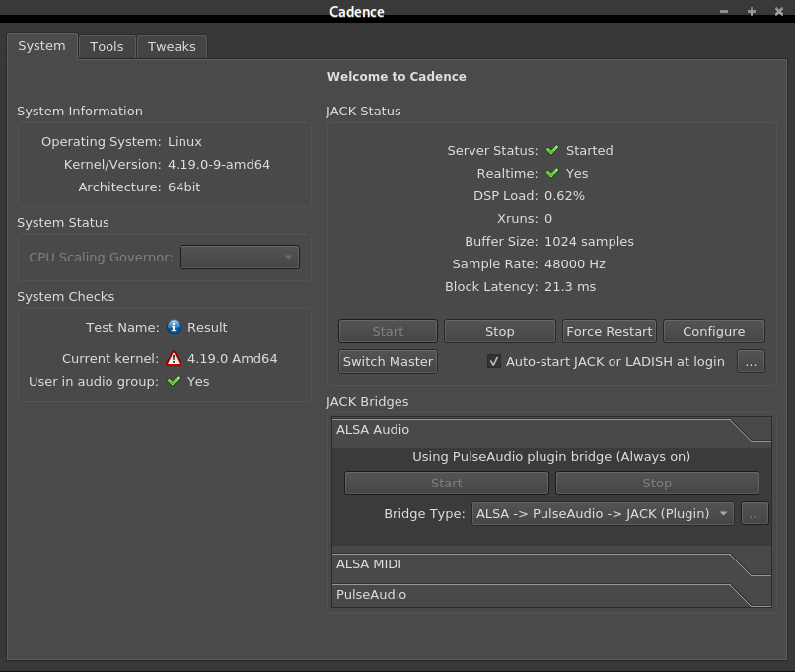
Task: Open the Bridge Type dropdown
Action: [x=603, y=513]
